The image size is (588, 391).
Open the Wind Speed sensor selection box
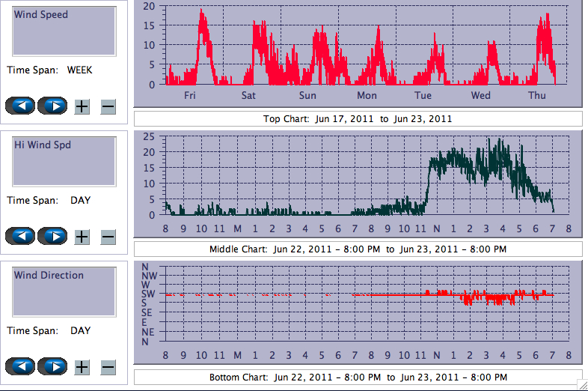[64, 31]
